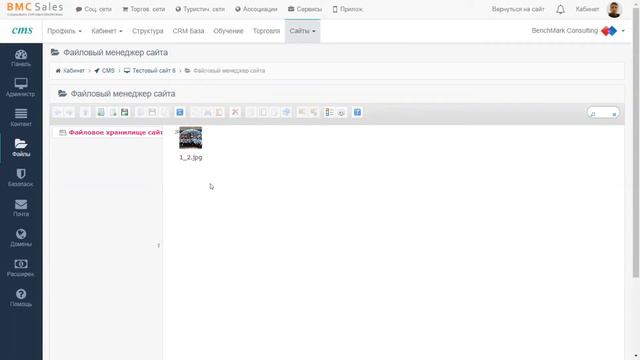Go to CMS breadcrumb link

click(104, 71)
